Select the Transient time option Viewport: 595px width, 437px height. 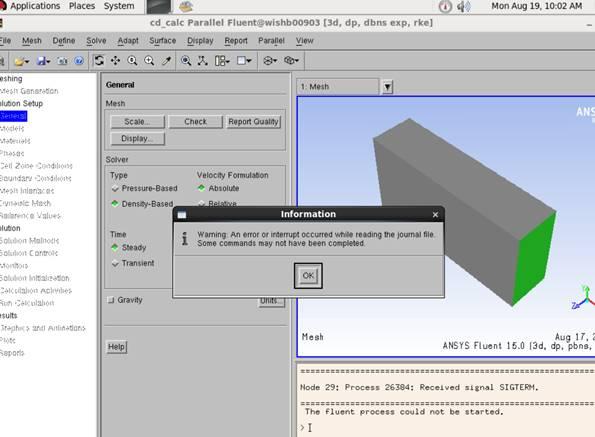133,263
